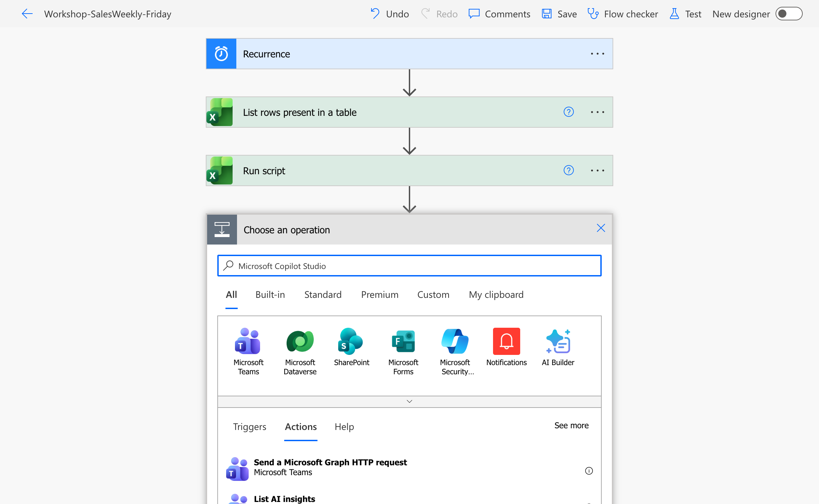Click the Choose an operation header icon

(222, 230)
